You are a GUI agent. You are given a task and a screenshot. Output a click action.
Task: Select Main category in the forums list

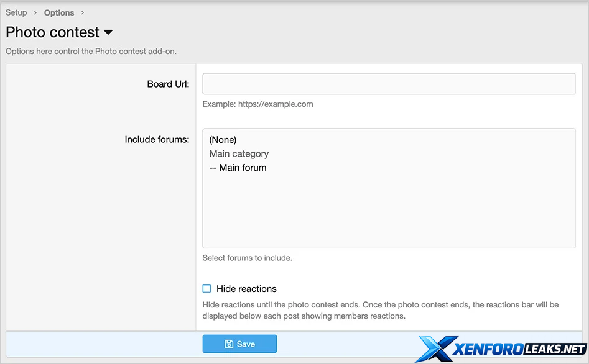coord(239,153)
